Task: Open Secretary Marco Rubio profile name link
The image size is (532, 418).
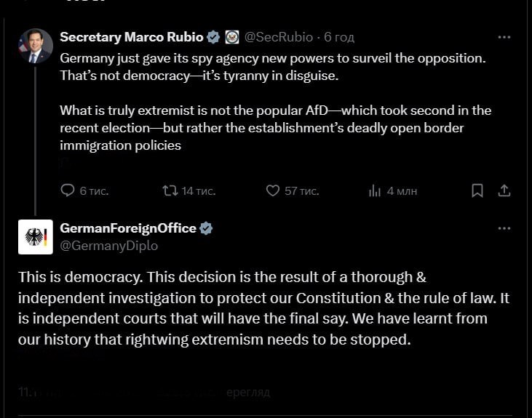Action: [131, 36]
